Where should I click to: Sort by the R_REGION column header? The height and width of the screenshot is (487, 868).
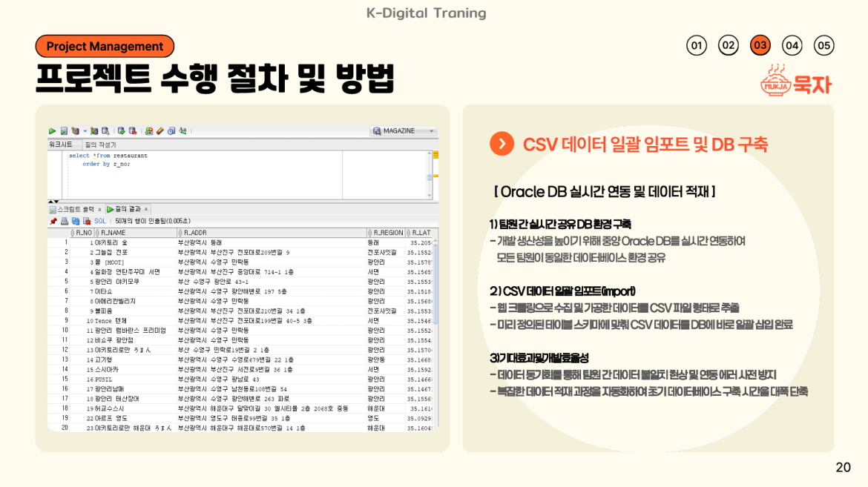click(x=385, y=233)
